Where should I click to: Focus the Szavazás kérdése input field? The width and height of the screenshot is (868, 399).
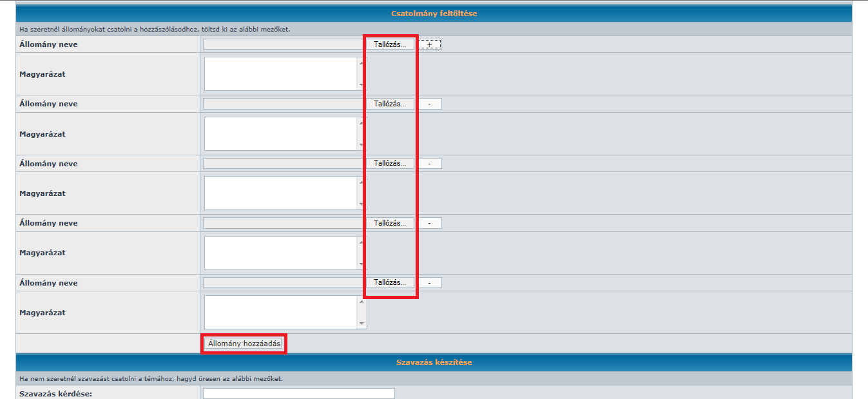[298, 394]
